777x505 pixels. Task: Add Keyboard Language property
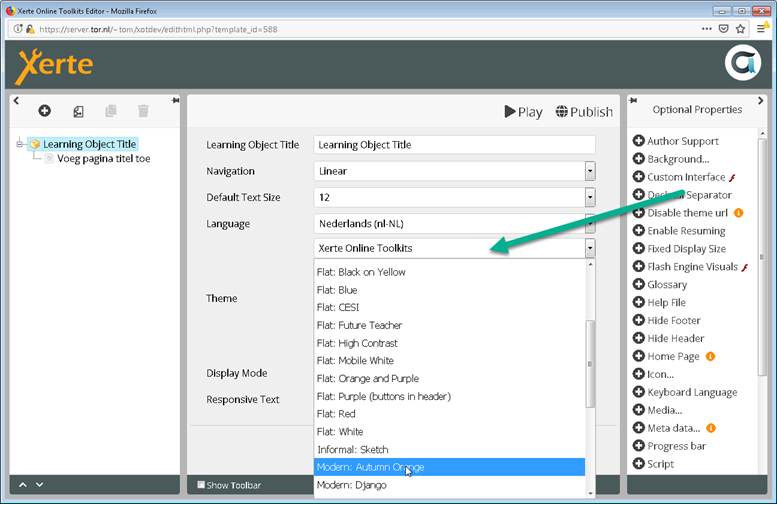pyautogui.click(x=685, y=392)
